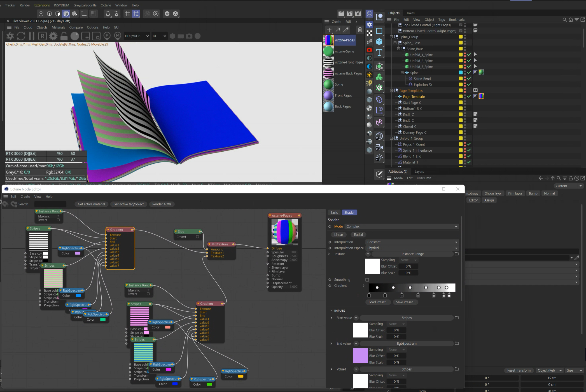Click the pick material M icon
The height and width of the screenshot is (392, 586).
tap(118, 36)
